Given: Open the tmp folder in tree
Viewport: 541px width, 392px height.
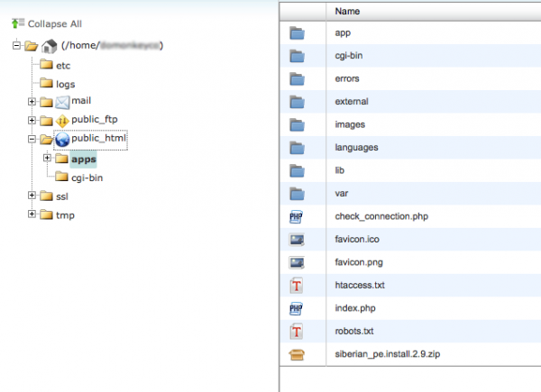Looking at the screenshot, I should (65, 214).
